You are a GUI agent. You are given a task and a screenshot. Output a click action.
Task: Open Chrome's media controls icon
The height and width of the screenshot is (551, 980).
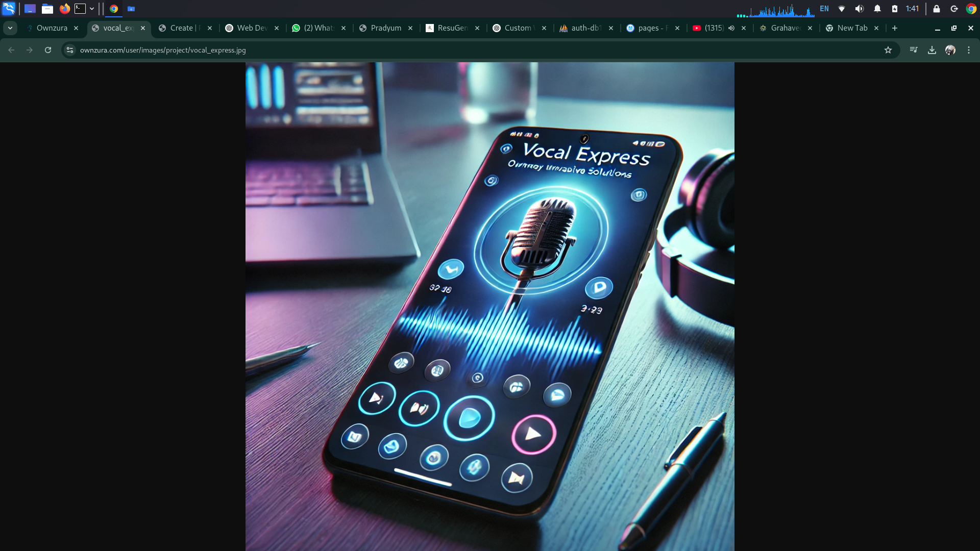click(x=913, y=50)
